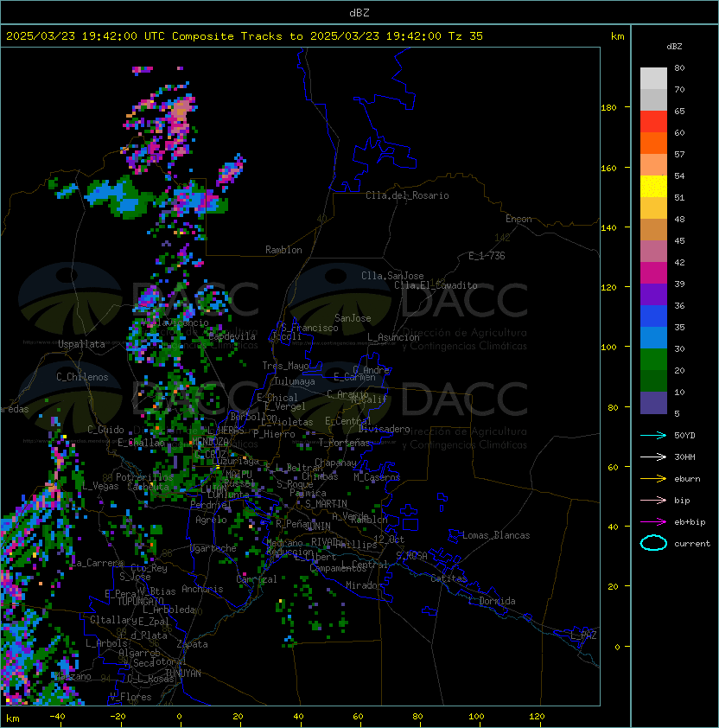Click the 'L_Dormida' map label

tap(492, 601)
